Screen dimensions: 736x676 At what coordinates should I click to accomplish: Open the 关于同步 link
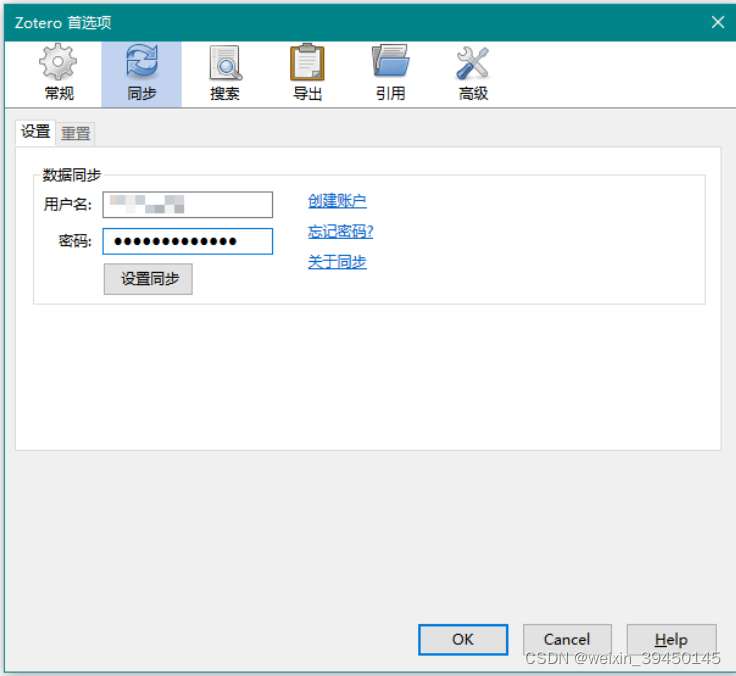(x=337, y=262)
